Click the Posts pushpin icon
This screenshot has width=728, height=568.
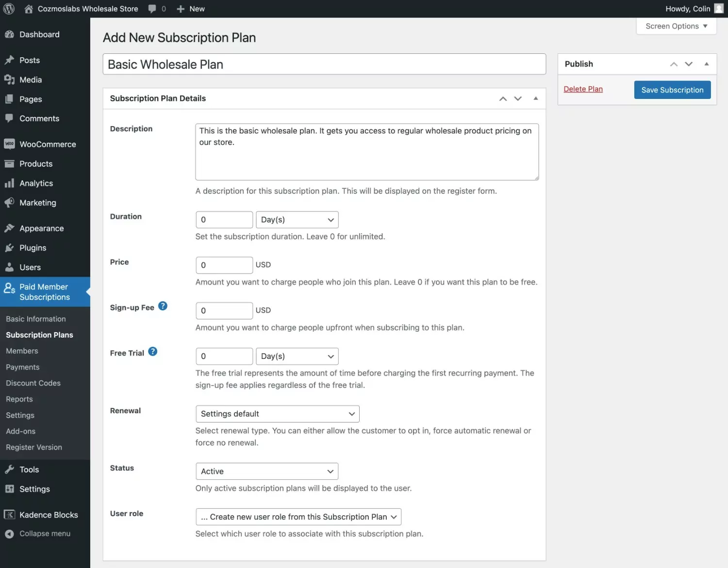[x=9, y=60]
